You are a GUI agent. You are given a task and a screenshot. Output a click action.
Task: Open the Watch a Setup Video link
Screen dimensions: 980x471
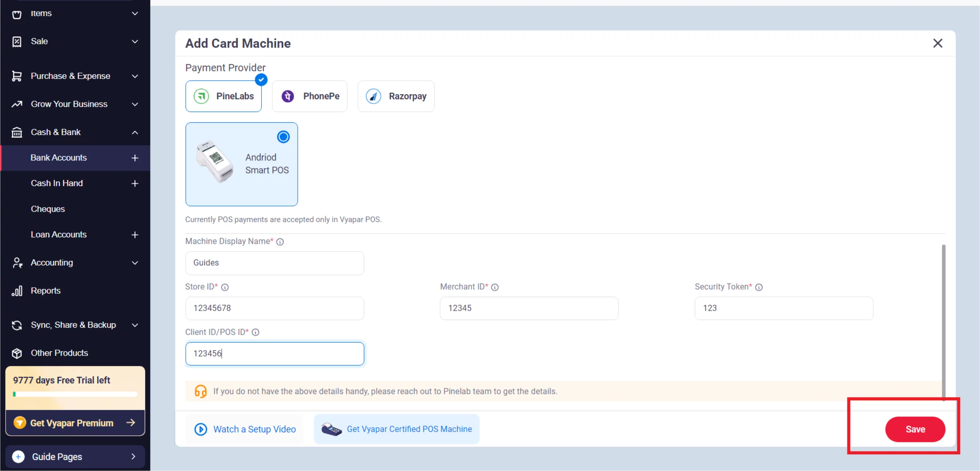(245, 429)
